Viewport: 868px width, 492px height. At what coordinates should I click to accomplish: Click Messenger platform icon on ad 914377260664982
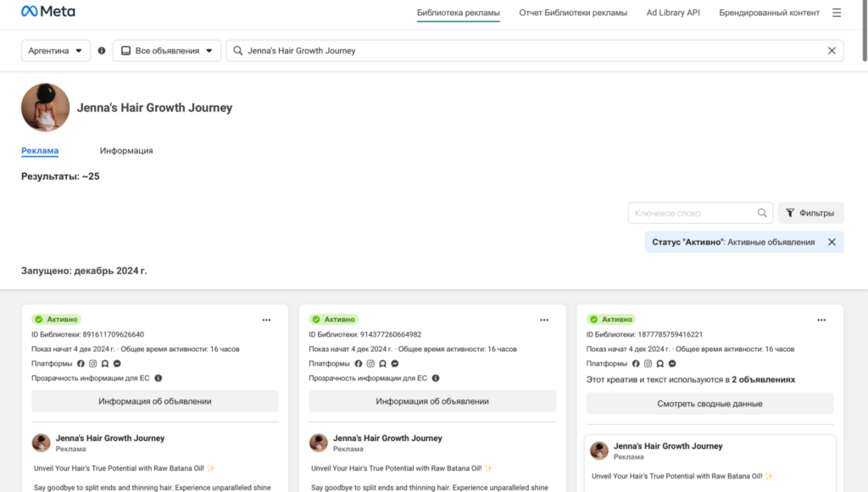[395, 363]
